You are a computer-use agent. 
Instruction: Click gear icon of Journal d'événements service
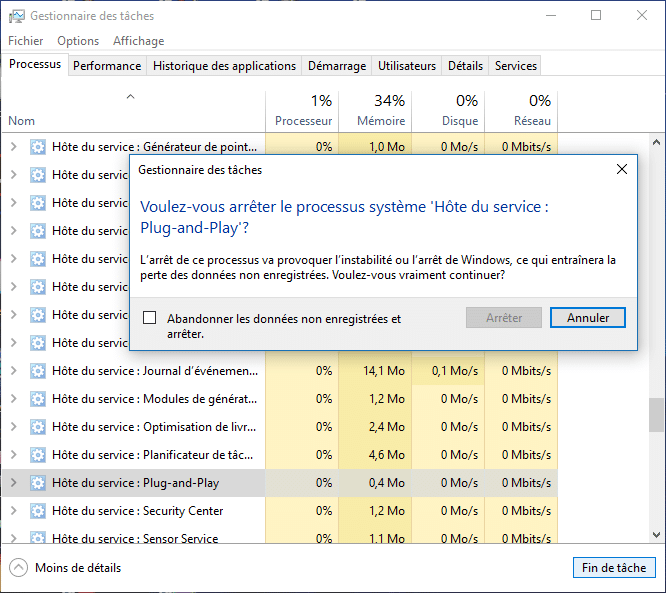click(38, 371)
